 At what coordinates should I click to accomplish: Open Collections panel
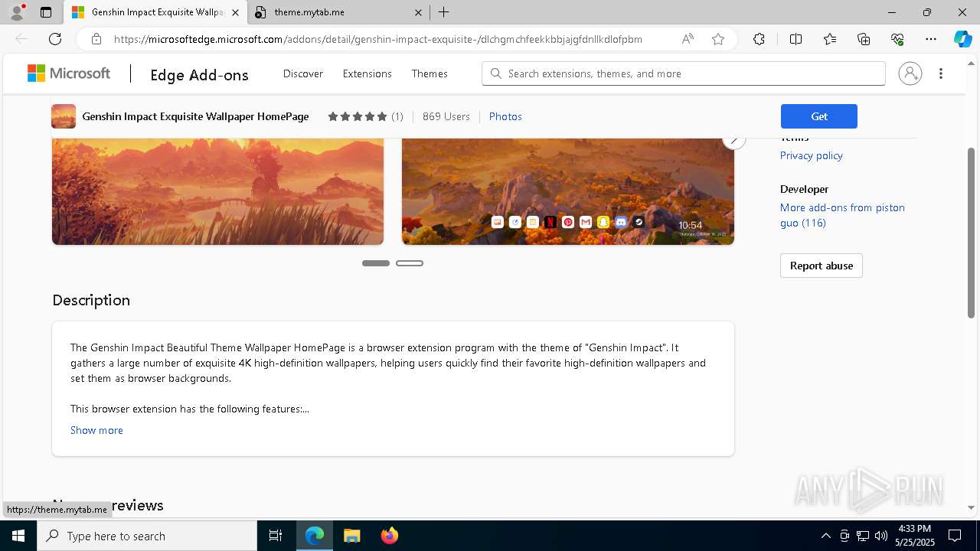pos(864,39)
